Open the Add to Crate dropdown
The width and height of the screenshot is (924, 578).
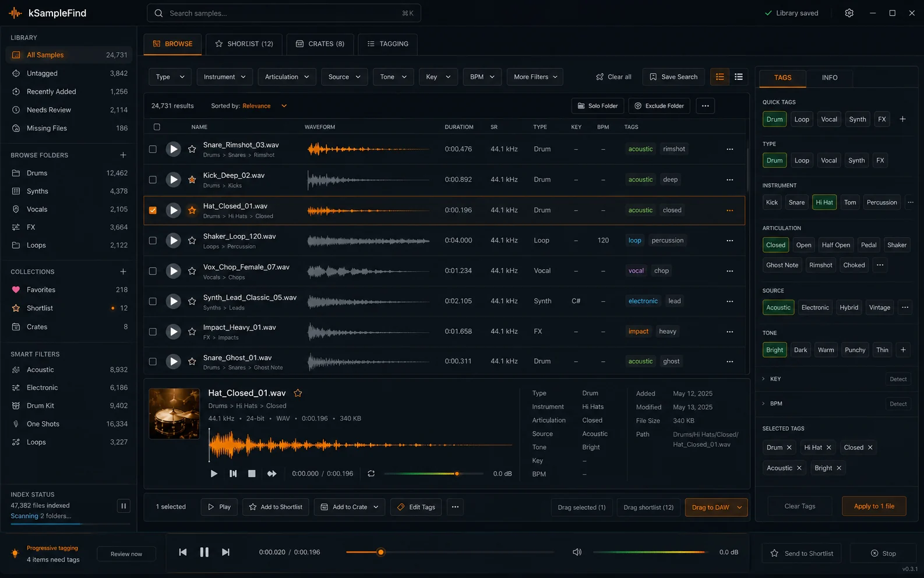(x=350, y=507)
